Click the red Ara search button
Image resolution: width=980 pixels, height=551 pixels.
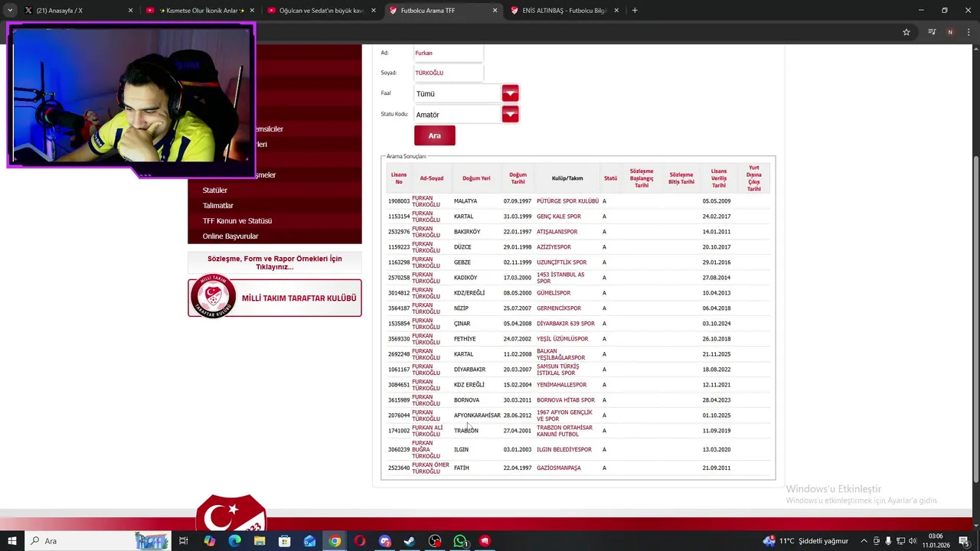434,135
